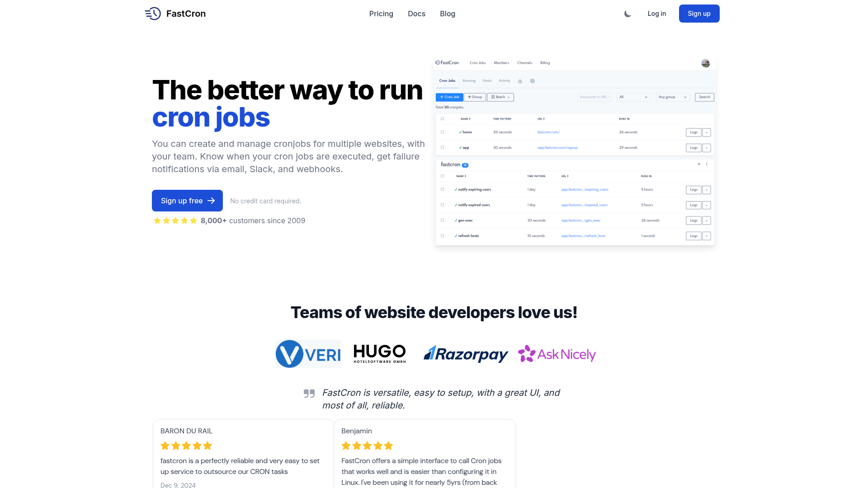Click the blue + Cron Job button

tap(449, 97)
